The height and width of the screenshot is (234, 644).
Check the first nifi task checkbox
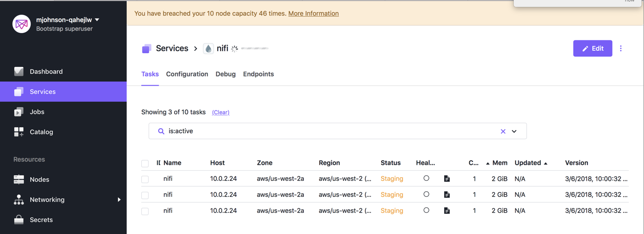(145, 180)
